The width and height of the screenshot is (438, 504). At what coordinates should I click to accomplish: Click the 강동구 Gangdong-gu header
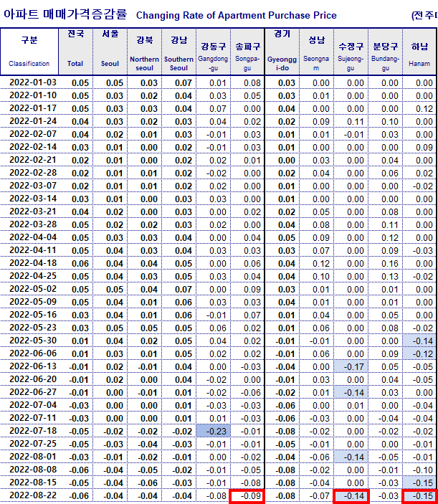[x=214, y=52]
